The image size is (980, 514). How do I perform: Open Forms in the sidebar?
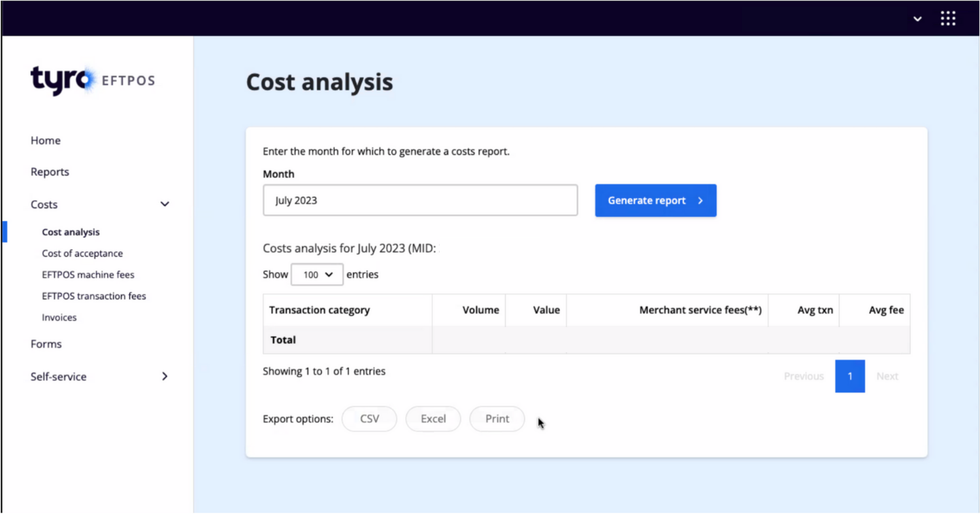tap(46, 344)
